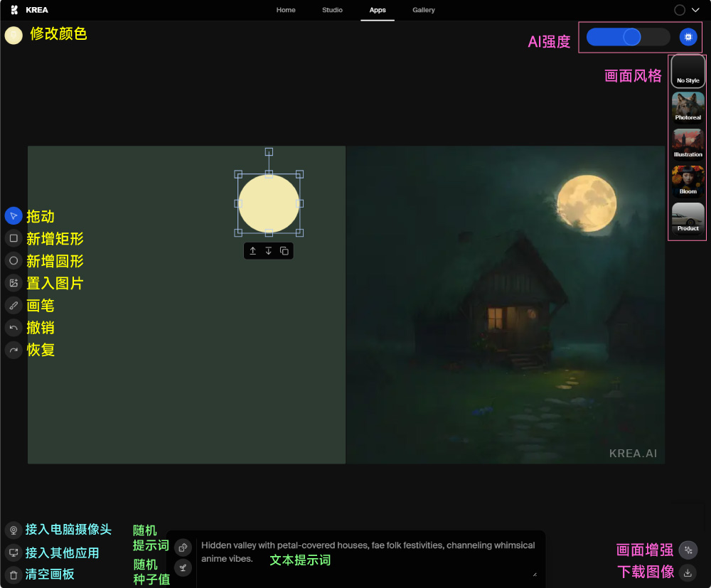711x588 pixels.
Task: Select the drag tool in left toolbar
Action: (x=13, y=216)
